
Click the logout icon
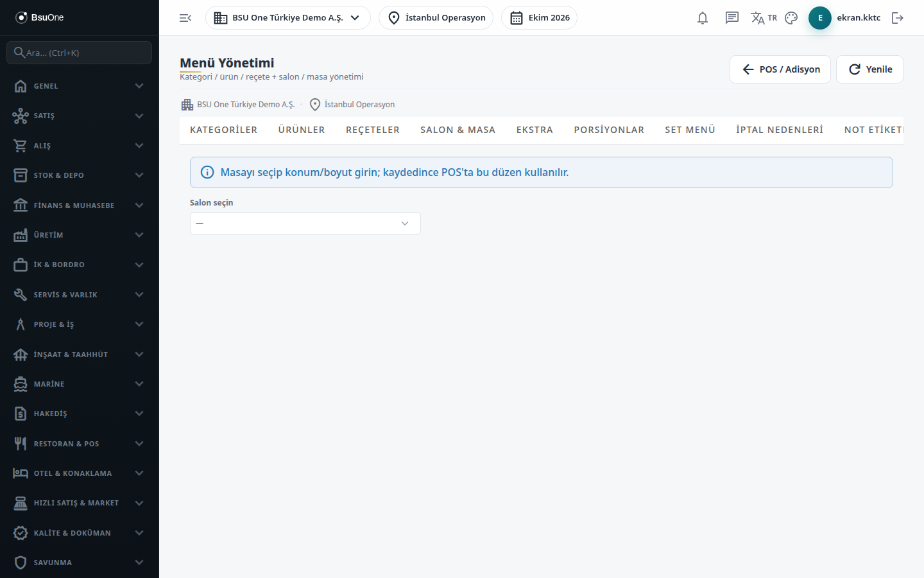point(898,18)
